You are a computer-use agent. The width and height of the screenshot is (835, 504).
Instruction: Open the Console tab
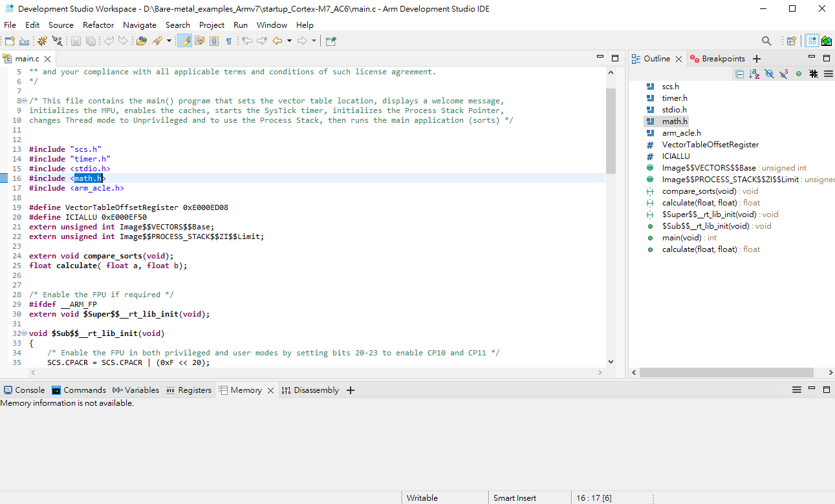(x=24, y=390)
